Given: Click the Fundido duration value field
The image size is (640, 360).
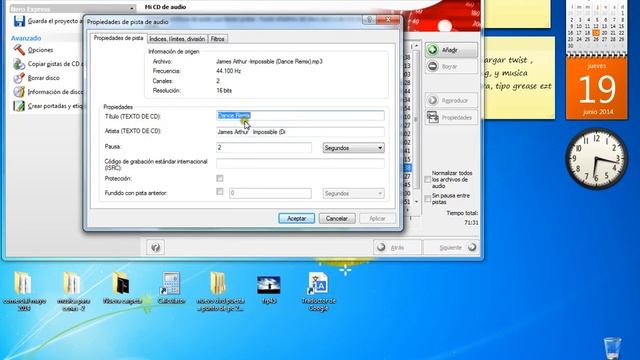Looking at the screenshot, I should pyautogui.click(x=270, y=193).
